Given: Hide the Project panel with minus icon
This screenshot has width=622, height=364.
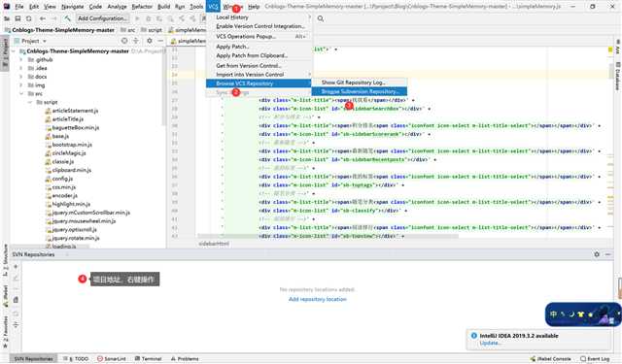Looking at the screenshot, I should pos(160,41).
